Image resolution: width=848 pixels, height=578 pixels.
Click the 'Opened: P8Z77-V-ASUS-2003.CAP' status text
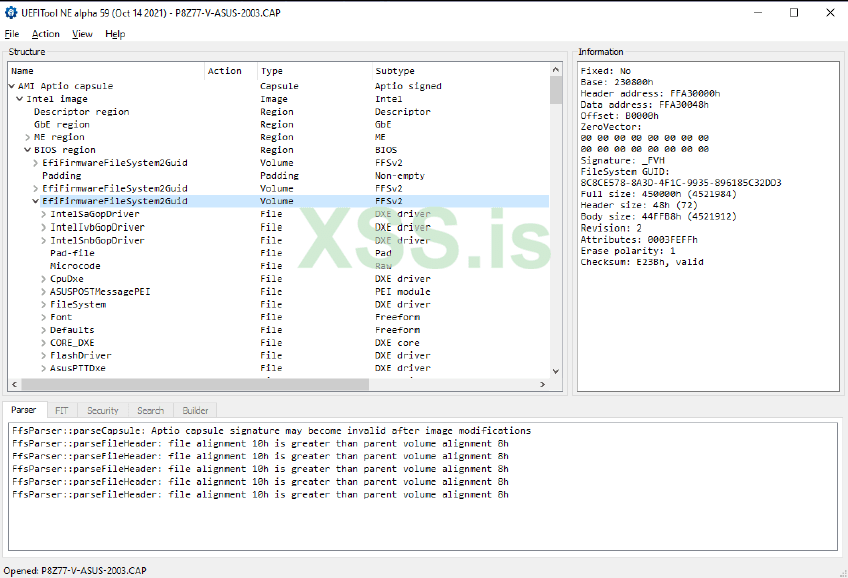pos(75,570)
